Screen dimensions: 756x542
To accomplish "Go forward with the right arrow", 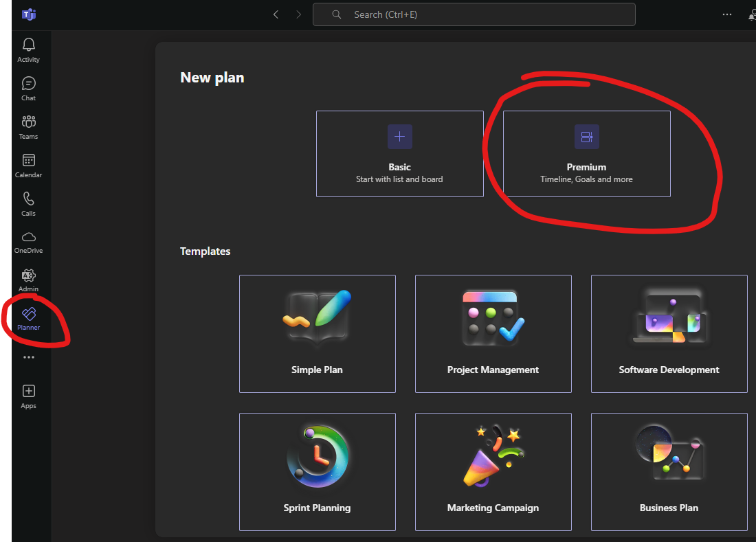I will (x=298, y=15).
